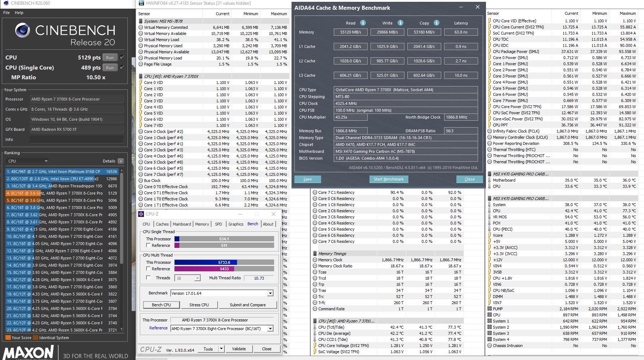
Task: Enable Reference checkbox under CPU Single Thread
Action: pos(148,245)
